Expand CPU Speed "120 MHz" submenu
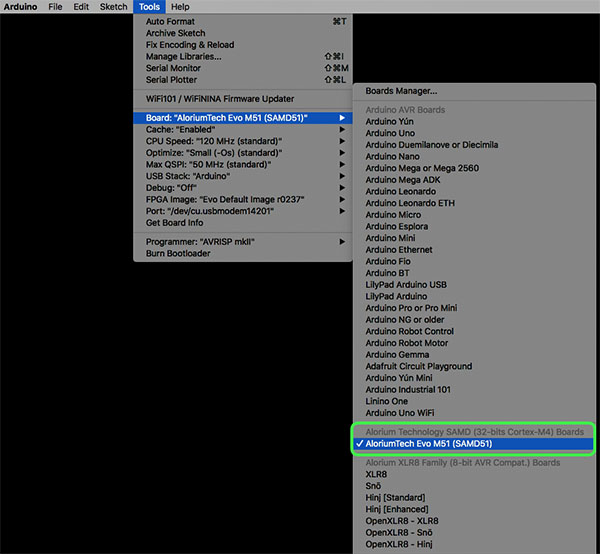Image resolution: width=600 pixels, height=554 pixels. 243,141
